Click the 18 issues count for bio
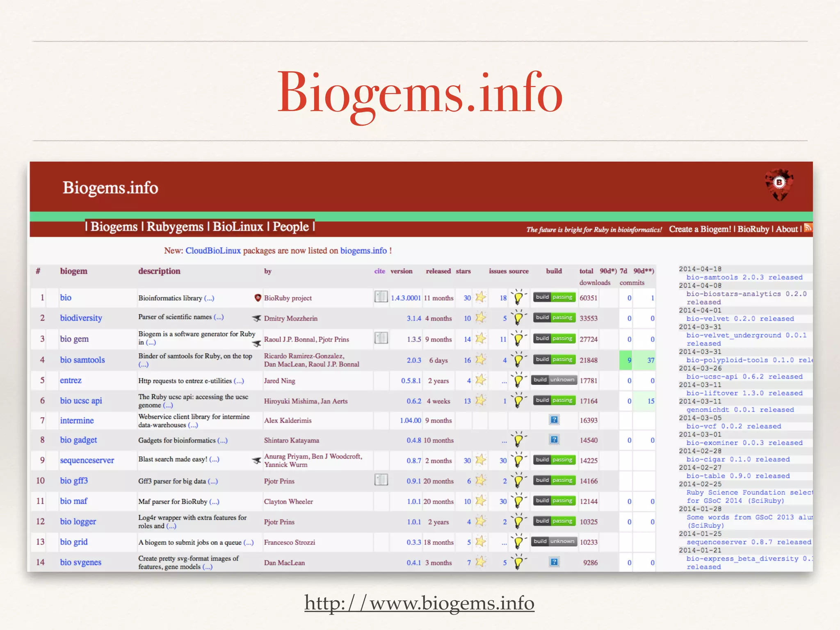 point(503,298)
